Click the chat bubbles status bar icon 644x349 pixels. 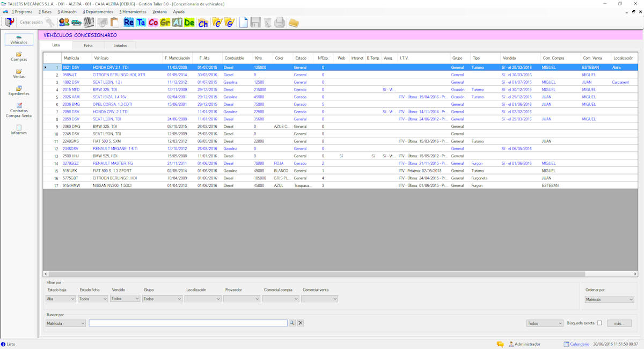(x=500, y=344)
